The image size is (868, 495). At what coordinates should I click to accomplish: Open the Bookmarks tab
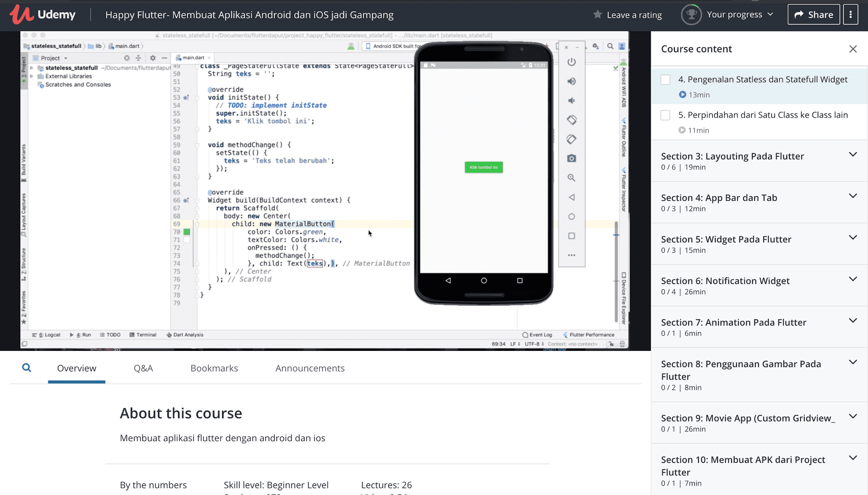[x=214, y=368]
